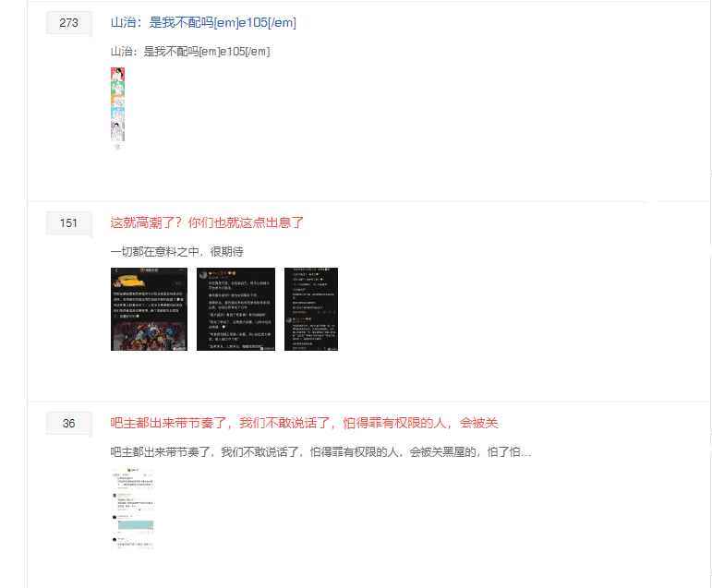
Task: Click preview text 一切都在意料之中，很期待
Action: pyautogui.click(x=176, y=251)
